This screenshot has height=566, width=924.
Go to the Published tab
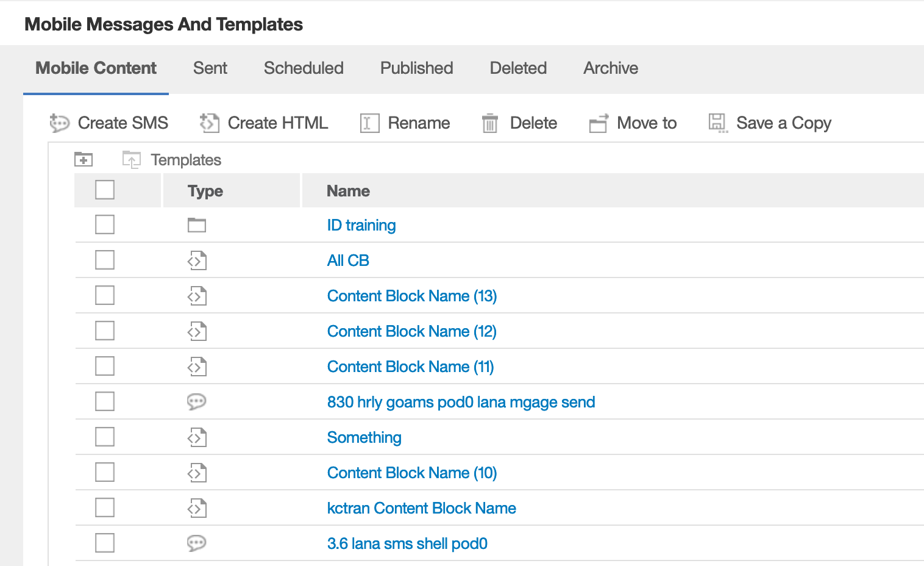(x=417, y=68)
